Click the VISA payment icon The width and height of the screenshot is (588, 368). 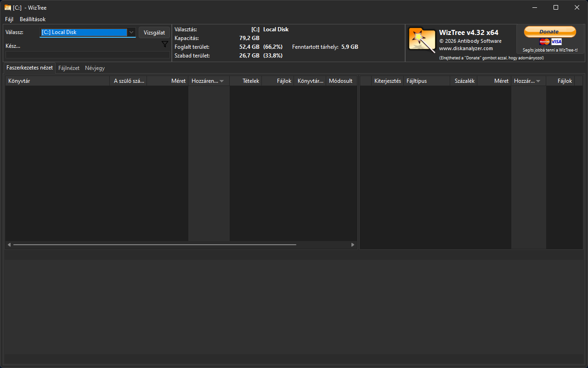tap(556, 42)
